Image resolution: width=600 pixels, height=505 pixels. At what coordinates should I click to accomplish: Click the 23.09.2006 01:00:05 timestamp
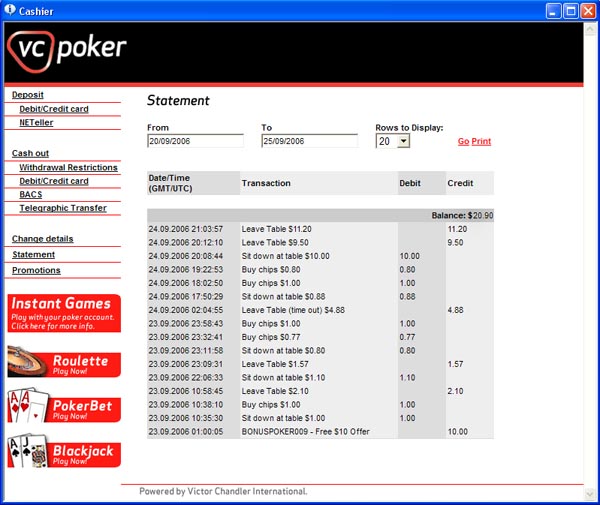[x=186, y=432]
